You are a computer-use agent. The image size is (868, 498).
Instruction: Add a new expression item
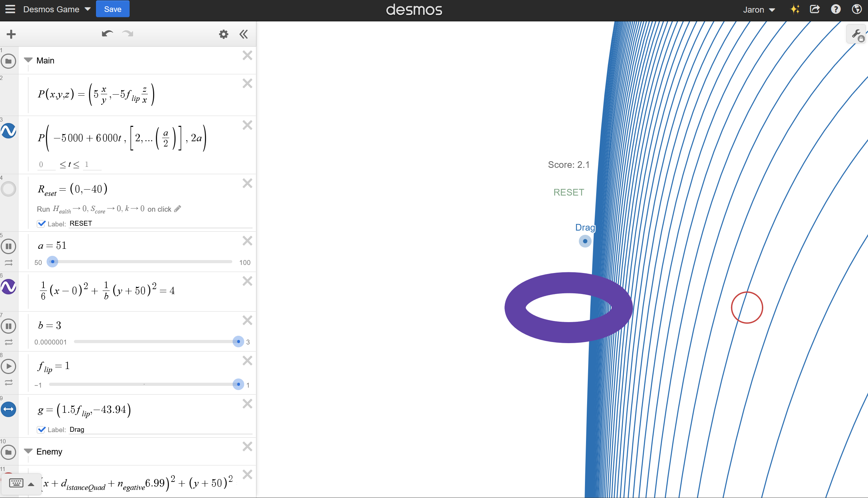pos(11,34)
